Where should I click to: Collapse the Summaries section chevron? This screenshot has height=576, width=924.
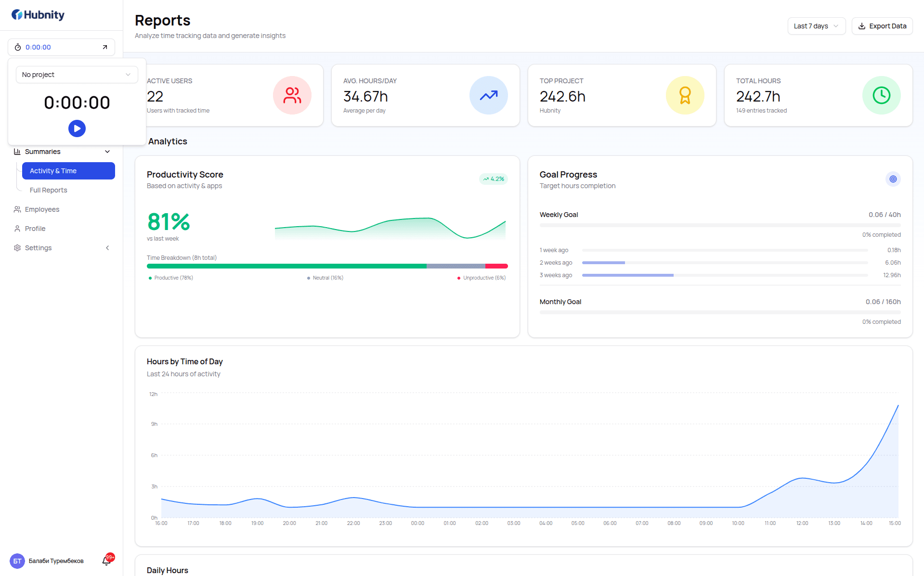click(107, 152)
